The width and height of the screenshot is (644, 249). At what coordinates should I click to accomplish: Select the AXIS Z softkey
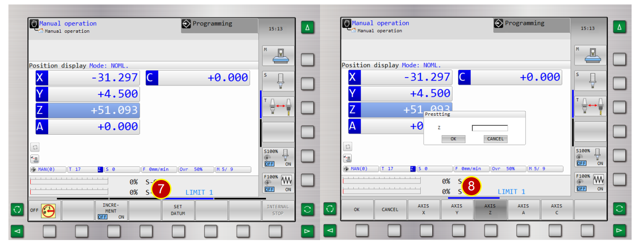tap(490, 210)
